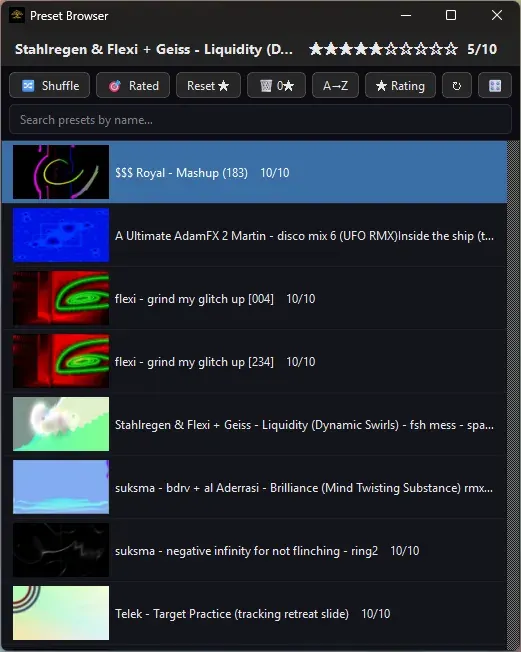The image size is (521, 652).
Task: Set rating to the tenth star
Action: coord(451,49)
